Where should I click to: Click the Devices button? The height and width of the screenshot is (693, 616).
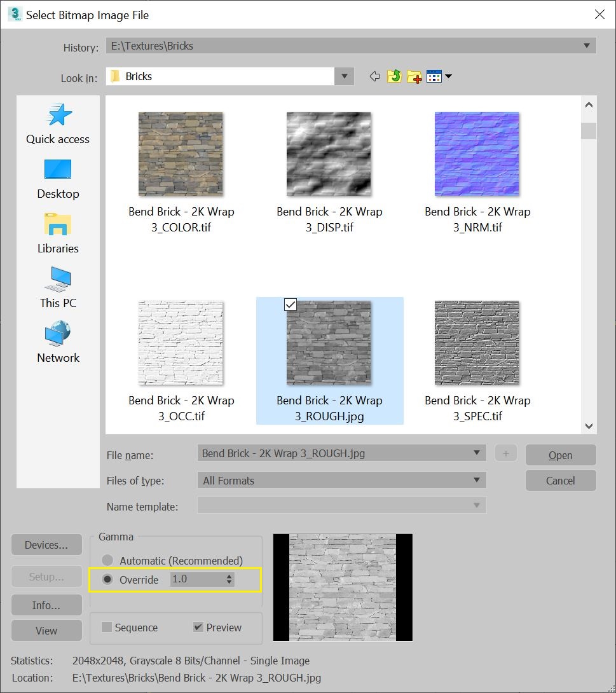[46, 544]
